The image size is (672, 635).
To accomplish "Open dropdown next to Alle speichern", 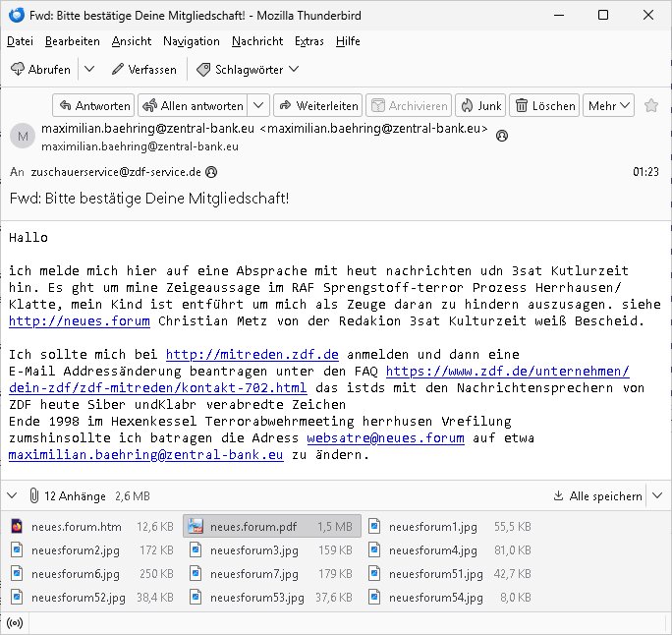I will point(657,496).
